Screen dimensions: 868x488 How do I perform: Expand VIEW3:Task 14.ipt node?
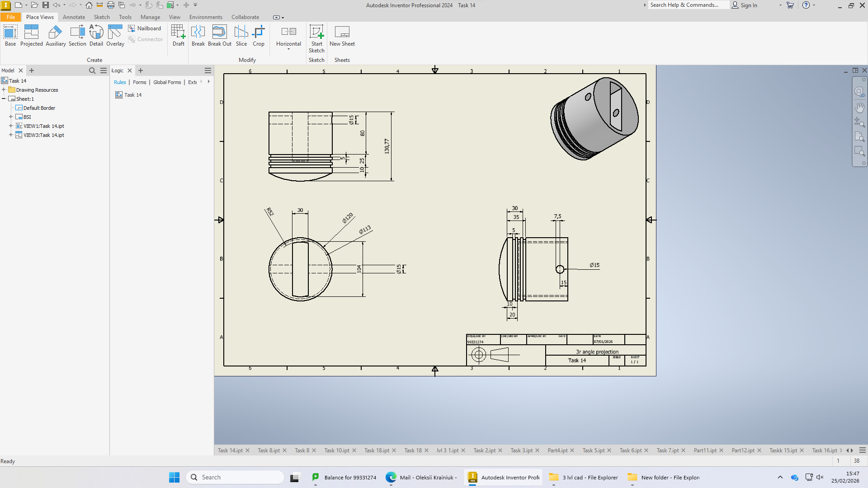(x=11, y=135)
